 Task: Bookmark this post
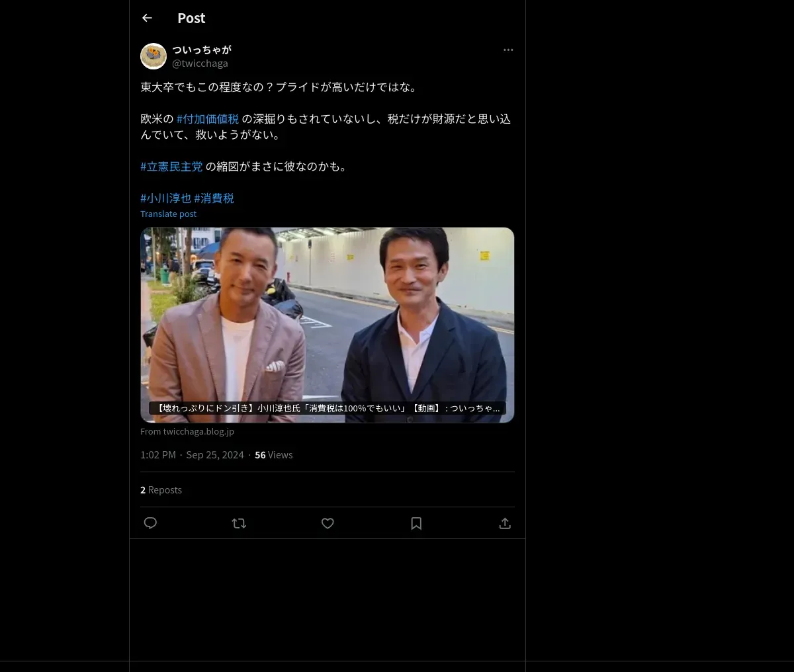click(416, 523)
